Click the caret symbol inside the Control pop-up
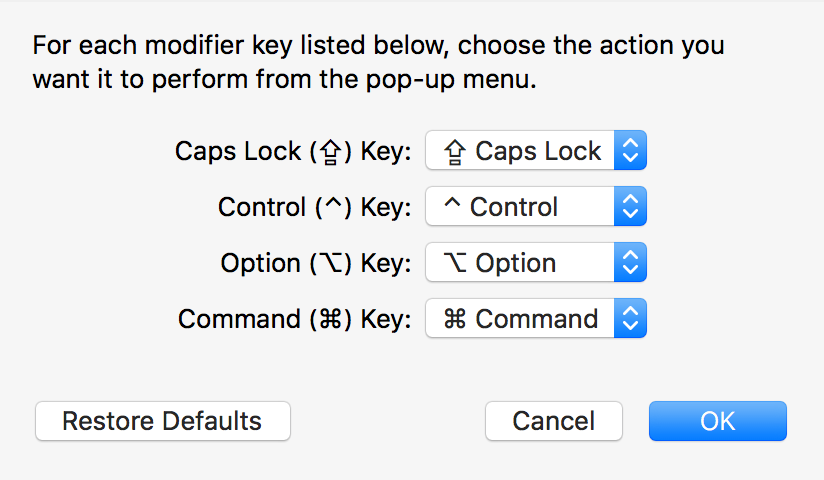Viewport: 824px width, 480px height. [452, 202]
